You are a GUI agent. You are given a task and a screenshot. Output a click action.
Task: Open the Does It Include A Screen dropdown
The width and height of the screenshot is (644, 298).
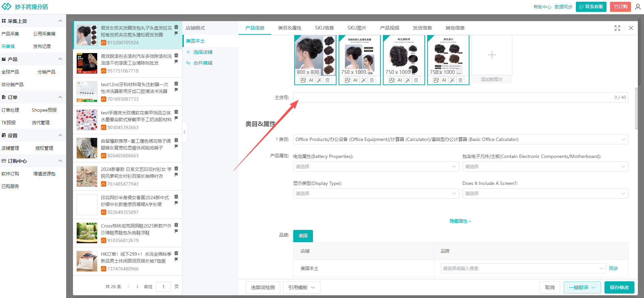click(545, 193)
